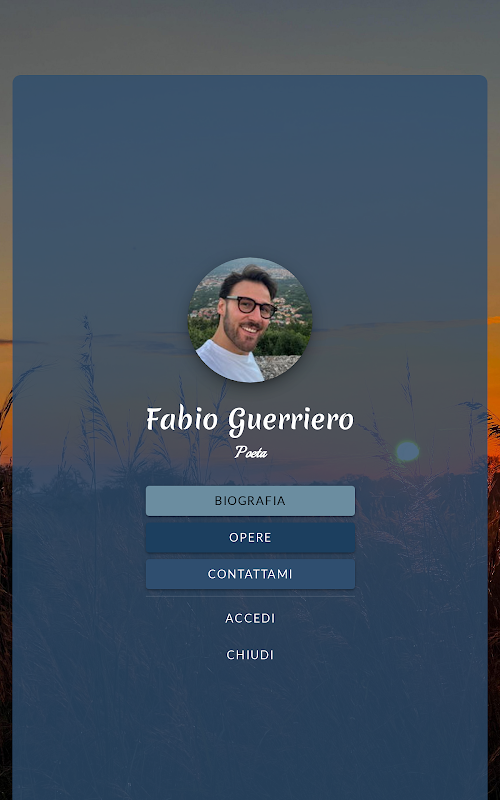Go to the CONTATTAMI section
This screenshot has width=500, height=800.
pos(250,574)
